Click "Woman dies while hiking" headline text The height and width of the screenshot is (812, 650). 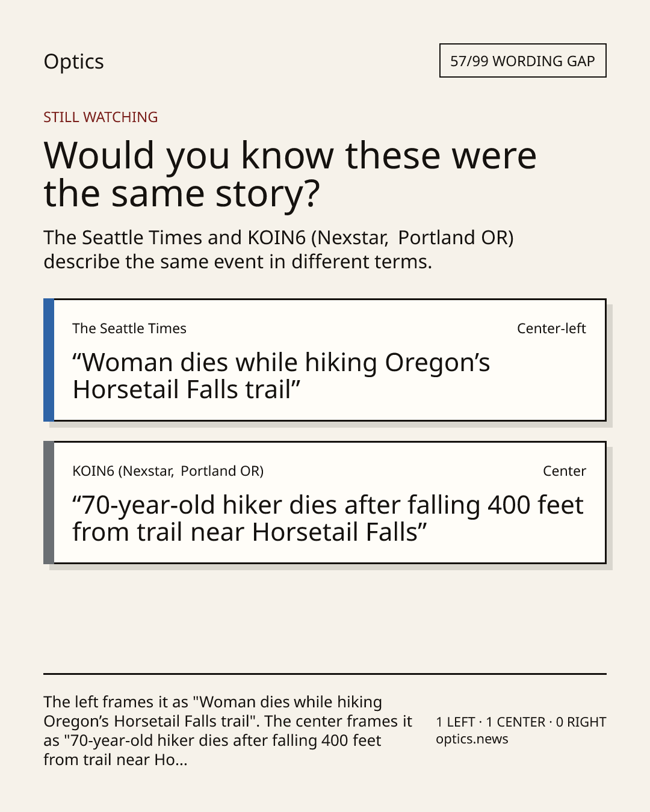[x=281, y=376]
